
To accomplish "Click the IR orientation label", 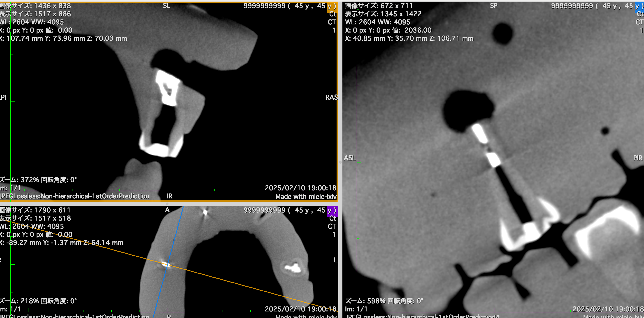I will point(170,196).
